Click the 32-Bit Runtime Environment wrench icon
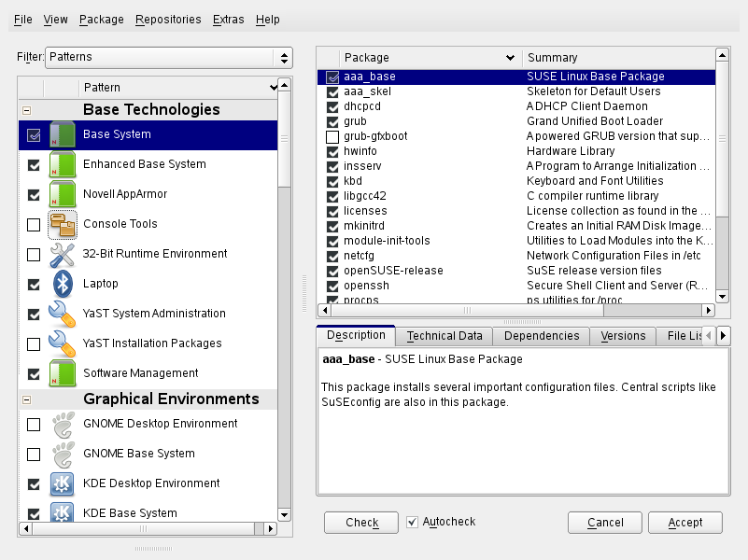 tap(63, 254)
